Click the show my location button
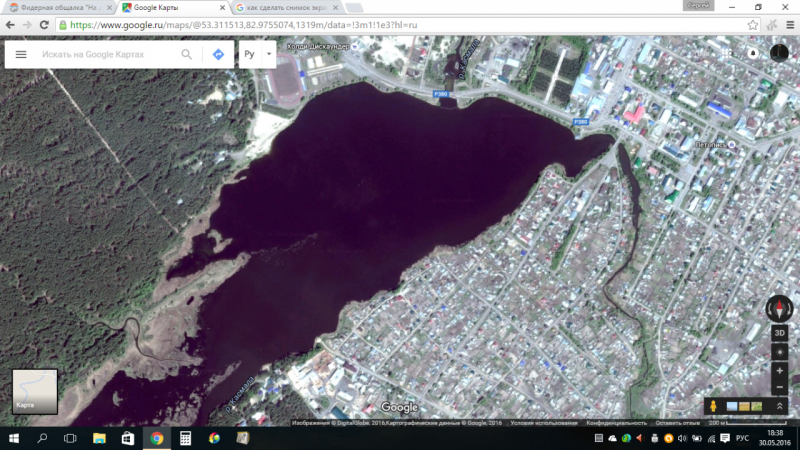Viewport: 800px width, 450px height. coord(779,352)
